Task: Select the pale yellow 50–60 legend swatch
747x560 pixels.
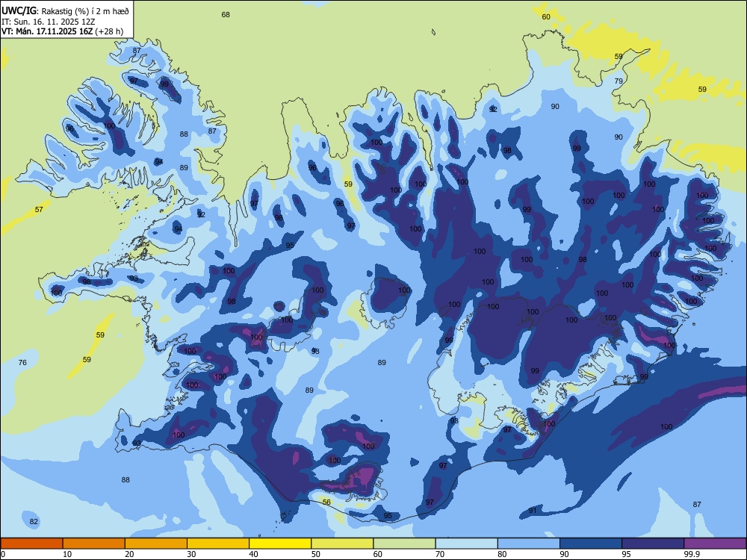Action: 342,544
